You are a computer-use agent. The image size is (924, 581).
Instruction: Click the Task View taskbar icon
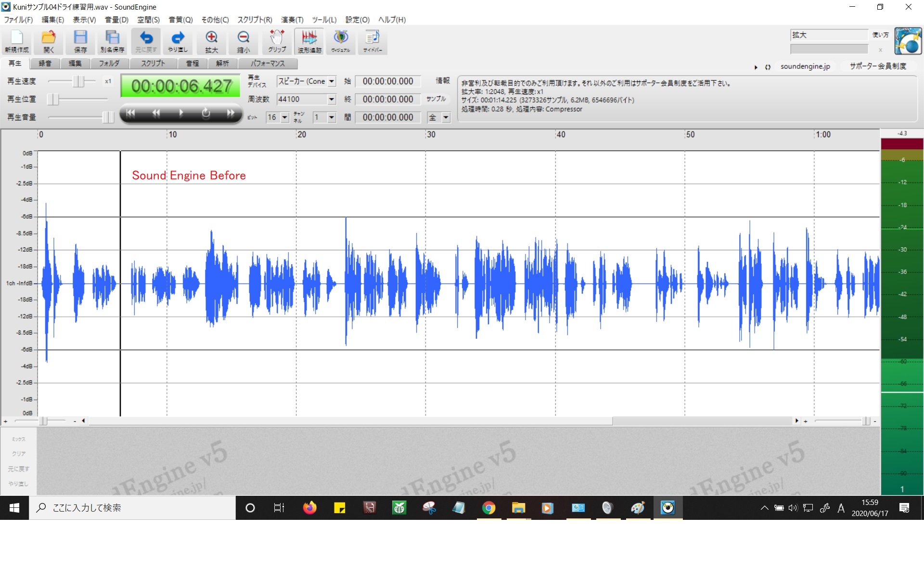point(279,508)
